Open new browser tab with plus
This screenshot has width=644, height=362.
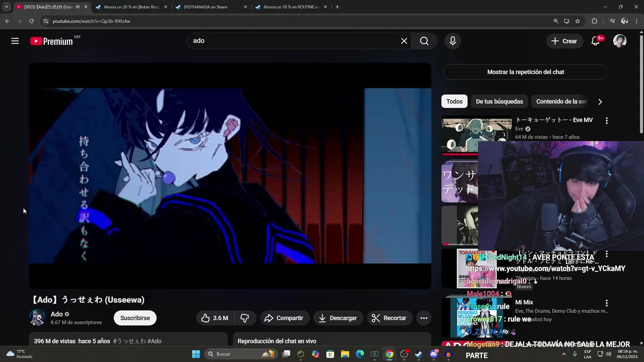pyautogui.click(x=337, y=7)
